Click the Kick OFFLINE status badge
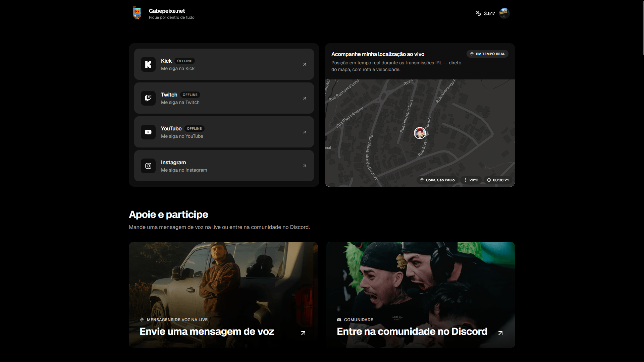The image size is (644, 362). pyautogui.click(x=184, y=61)
